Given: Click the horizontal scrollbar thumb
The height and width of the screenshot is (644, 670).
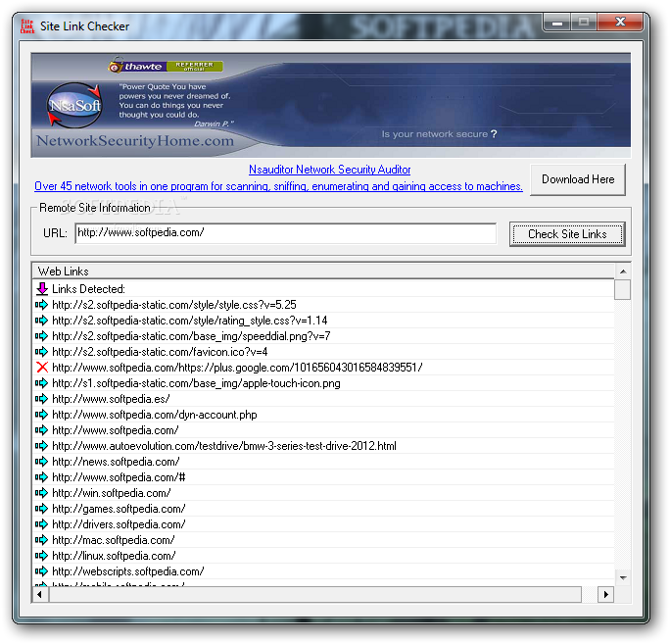Looking at the screenshot, I should (x=315, y=594).
